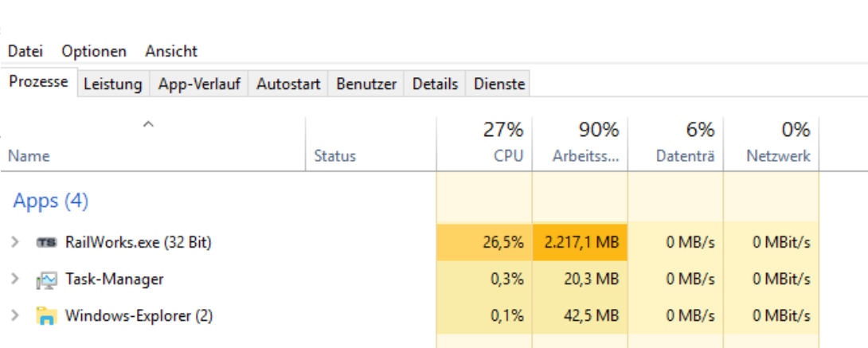868x348 pixels.
Task: Select the Apps (4) group heading
Action: point(50,201)
